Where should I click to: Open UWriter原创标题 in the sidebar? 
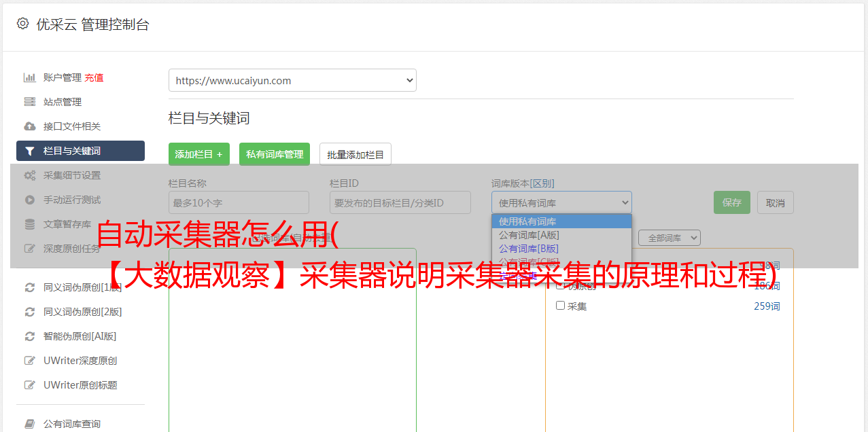pos(80,385)
